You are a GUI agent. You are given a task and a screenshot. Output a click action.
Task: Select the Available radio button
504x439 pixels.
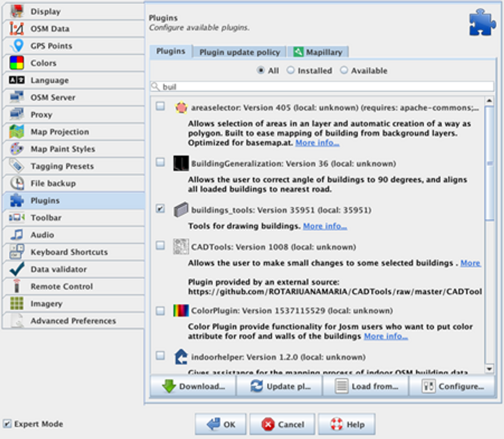pyautogui.click(x=344, y=70)
